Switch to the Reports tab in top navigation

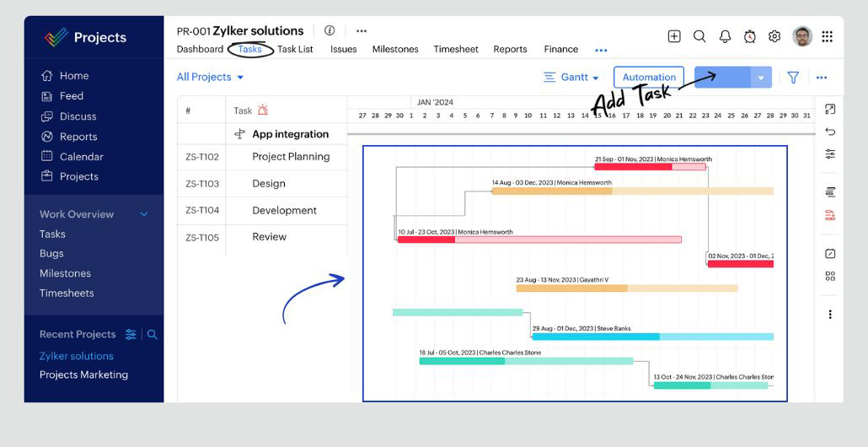[510, 49]
